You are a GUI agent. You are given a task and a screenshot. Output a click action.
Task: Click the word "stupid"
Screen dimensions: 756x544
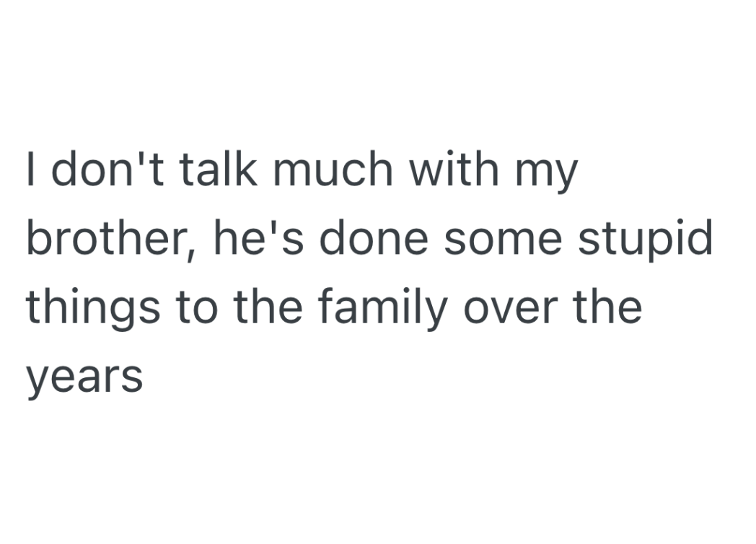pyautogui.click(x=649, y=240)
